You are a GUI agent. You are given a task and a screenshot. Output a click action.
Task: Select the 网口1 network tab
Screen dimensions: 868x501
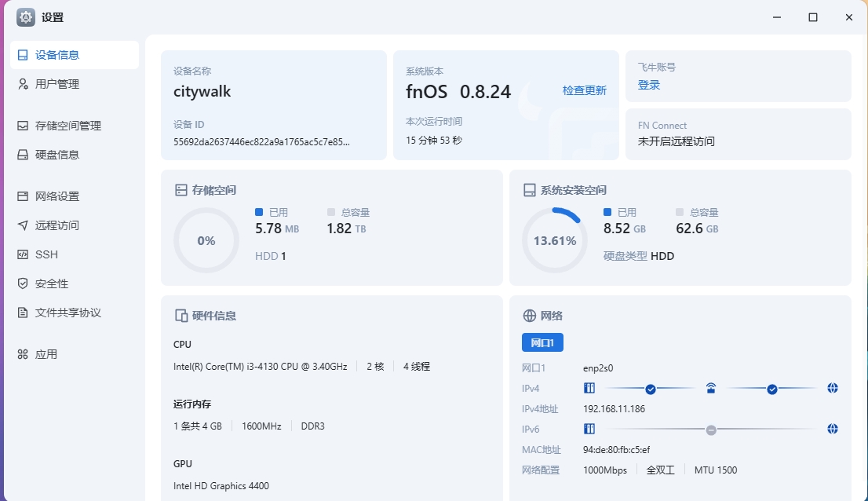pyautogui.click(x=542, y=342)
